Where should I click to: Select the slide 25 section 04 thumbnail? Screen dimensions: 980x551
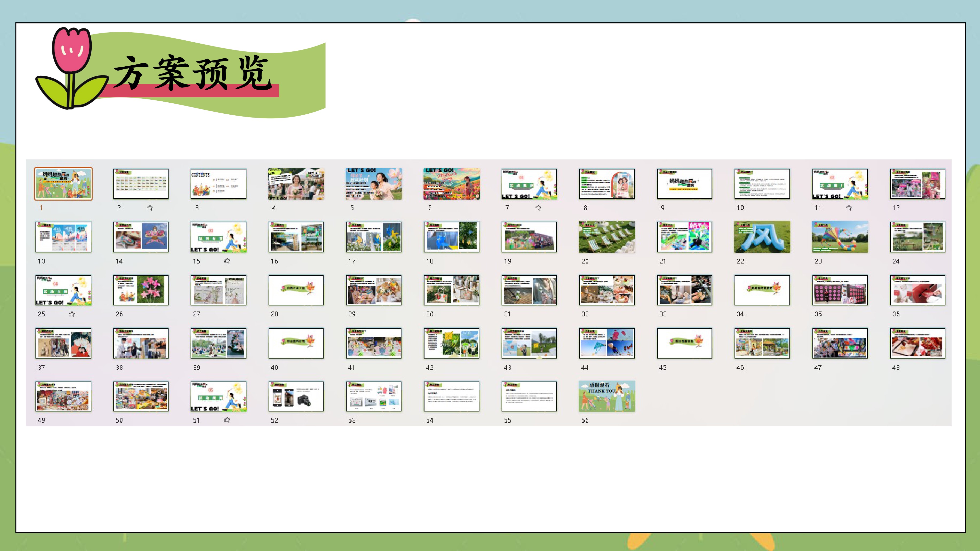click(63, 290)
